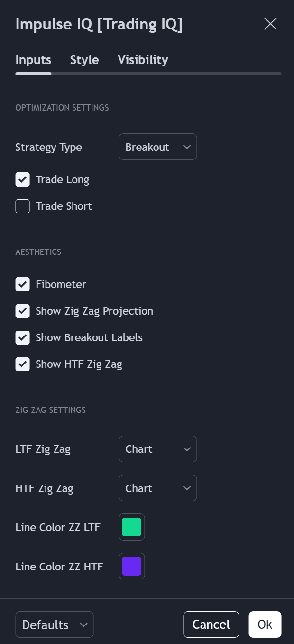The image size is (294, 644).
Task: Open the HTF Zig Zag timeframe dropdown
Action: click(x=157, y=488)
